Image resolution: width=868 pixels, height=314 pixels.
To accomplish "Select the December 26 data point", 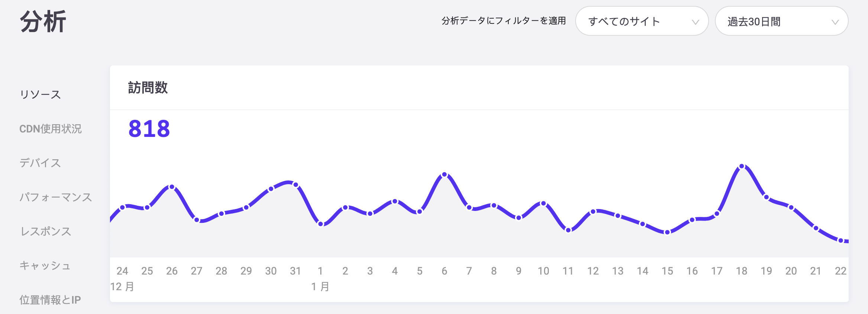I will click(172, 188).
